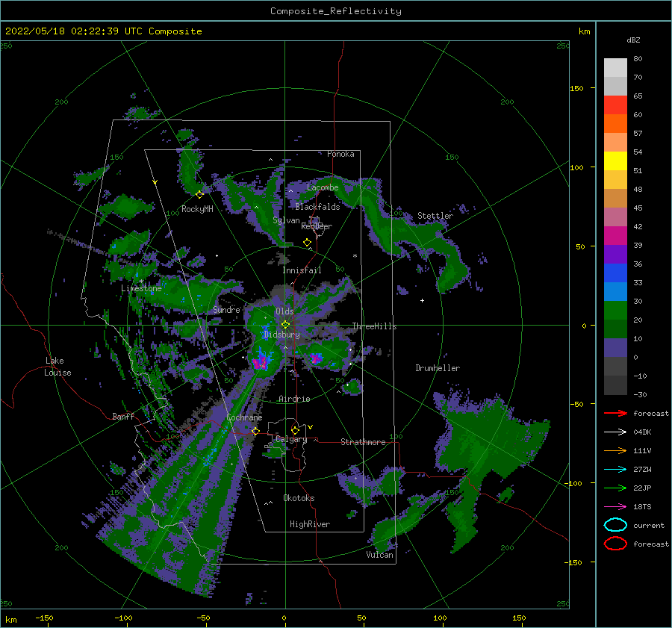Click the blue 36 dBZ swatch
Screen dimensions: 672x628
coord(615,273)
